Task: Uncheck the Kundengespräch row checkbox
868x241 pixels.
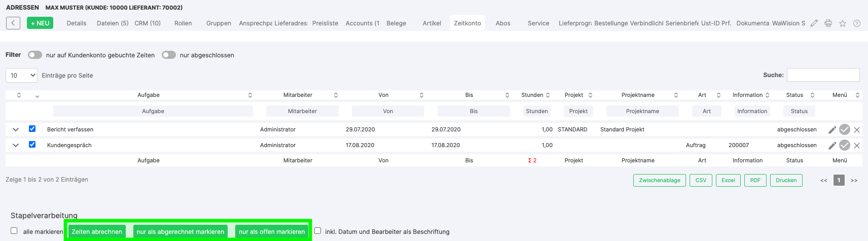Action: 32,145
